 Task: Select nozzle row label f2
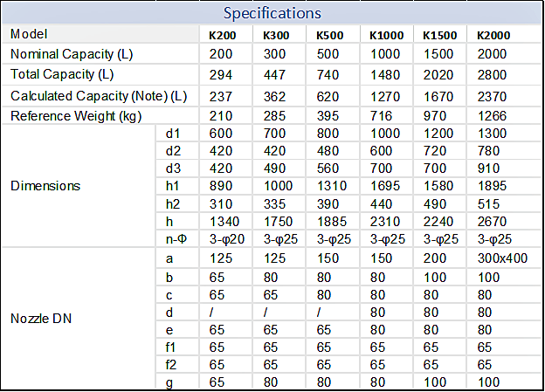pos(171,365)
